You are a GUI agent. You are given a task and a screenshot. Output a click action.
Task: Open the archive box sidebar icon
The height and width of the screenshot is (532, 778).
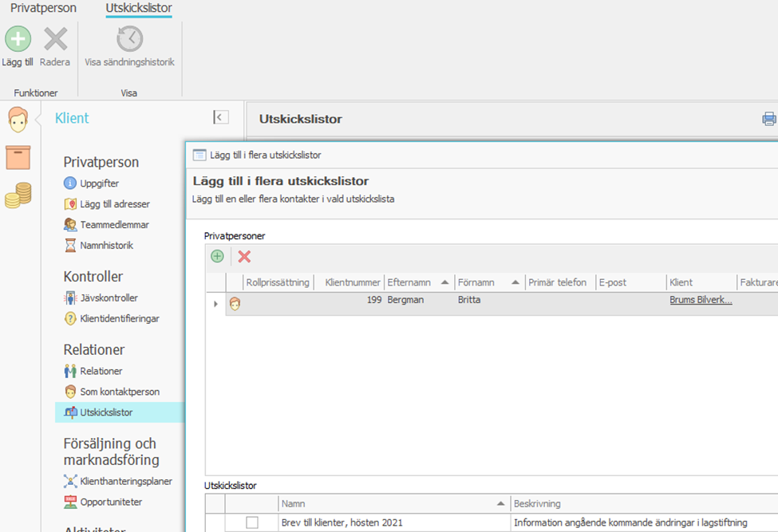click(x=18, y=157)
